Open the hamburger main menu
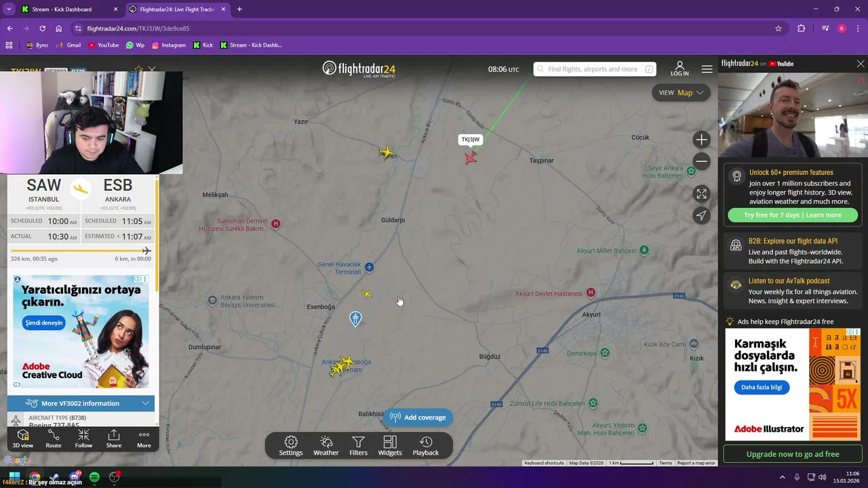Screen dimensions: 868x488 click(x=707, y=69)
